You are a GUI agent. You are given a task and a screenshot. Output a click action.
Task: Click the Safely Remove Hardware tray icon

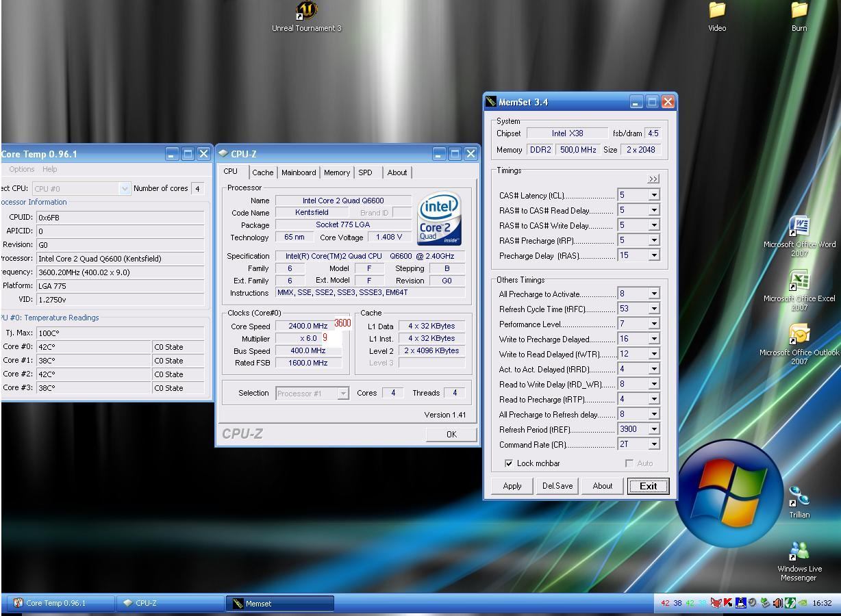[765, 603]
